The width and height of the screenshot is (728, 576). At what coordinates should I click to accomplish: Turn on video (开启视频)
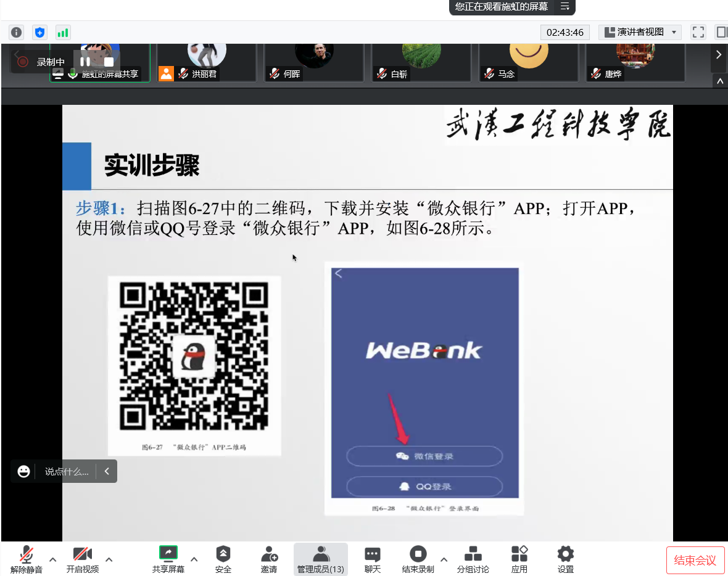pos(83,559)
